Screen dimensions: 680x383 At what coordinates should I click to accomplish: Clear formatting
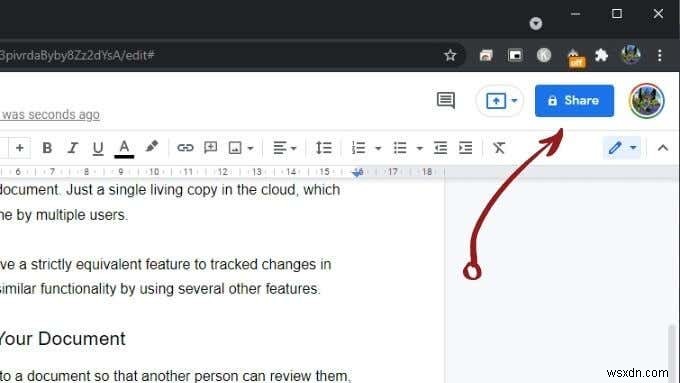499,148
